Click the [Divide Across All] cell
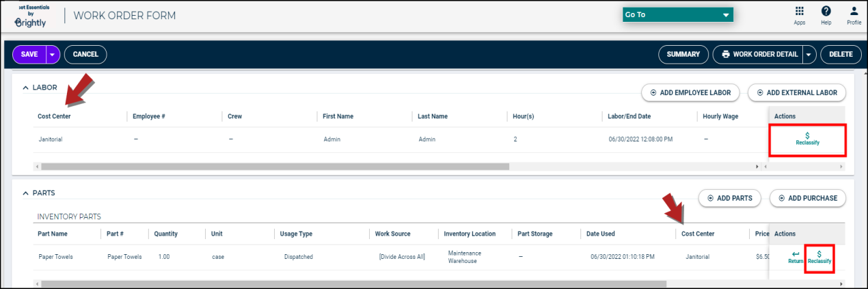Image resolution: width=868 pixels, height=289 pixels. (402, 258)
